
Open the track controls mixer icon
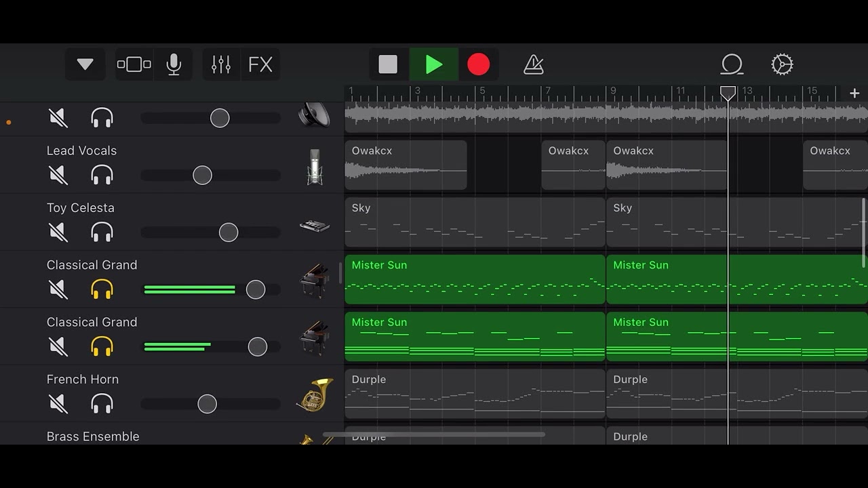[221, 64]
